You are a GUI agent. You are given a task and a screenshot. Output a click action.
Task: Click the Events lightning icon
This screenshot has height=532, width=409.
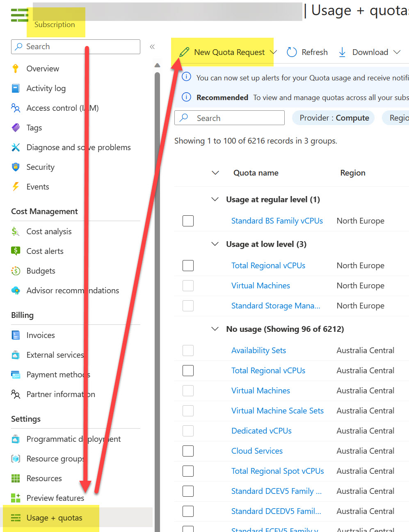[x=15, y=187]
